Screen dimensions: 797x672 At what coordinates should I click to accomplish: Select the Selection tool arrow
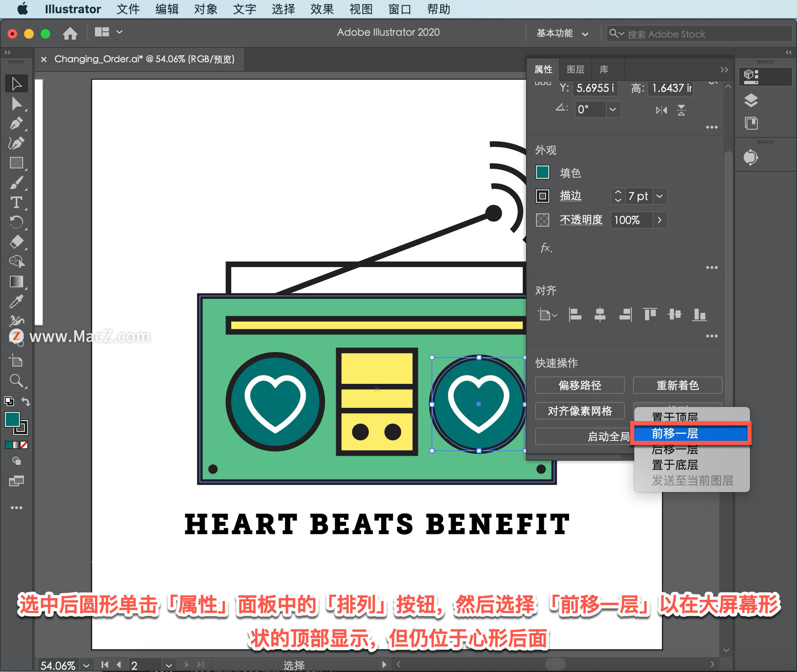pos(17,83)
